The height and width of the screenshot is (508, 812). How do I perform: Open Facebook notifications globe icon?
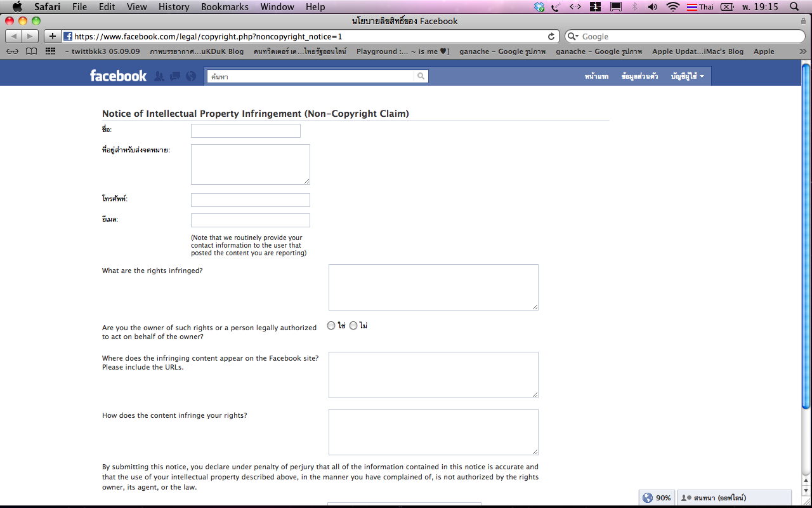[191, 76]
